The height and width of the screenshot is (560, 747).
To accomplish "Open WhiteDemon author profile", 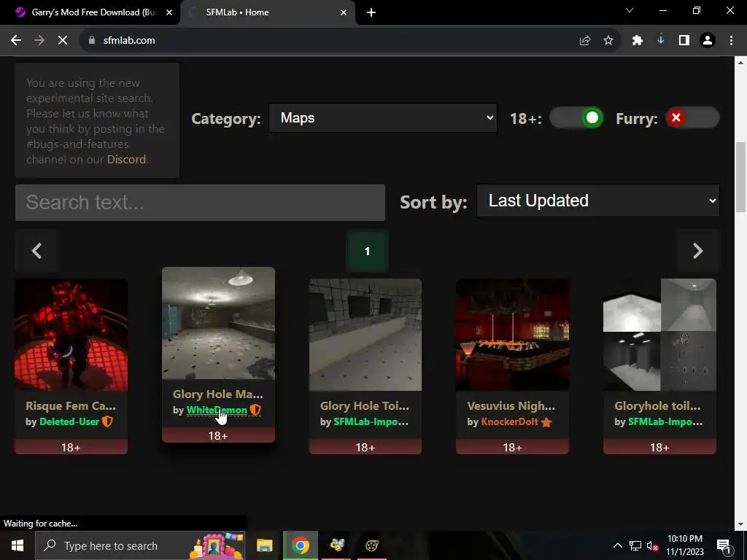I will click(217, 410).
